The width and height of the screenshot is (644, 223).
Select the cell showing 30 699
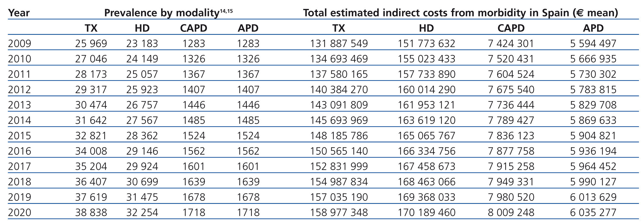(x=142, y=182)
